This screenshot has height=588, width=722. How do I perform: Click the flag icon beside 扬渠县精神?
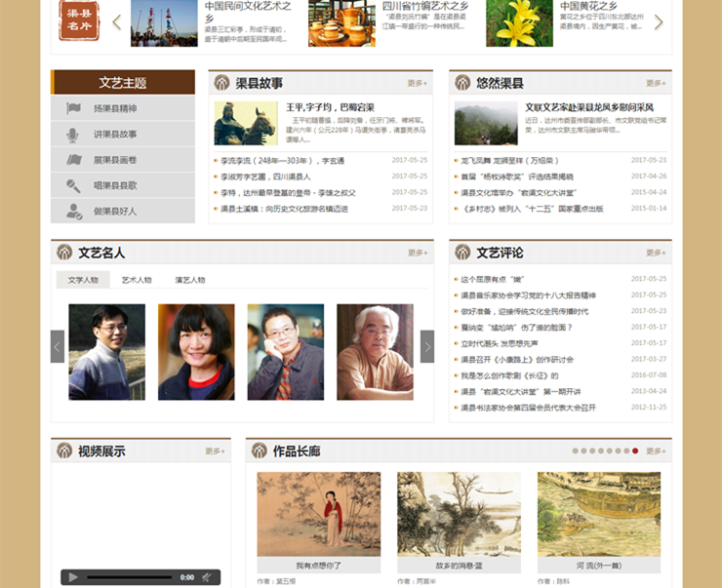point(73,108)
